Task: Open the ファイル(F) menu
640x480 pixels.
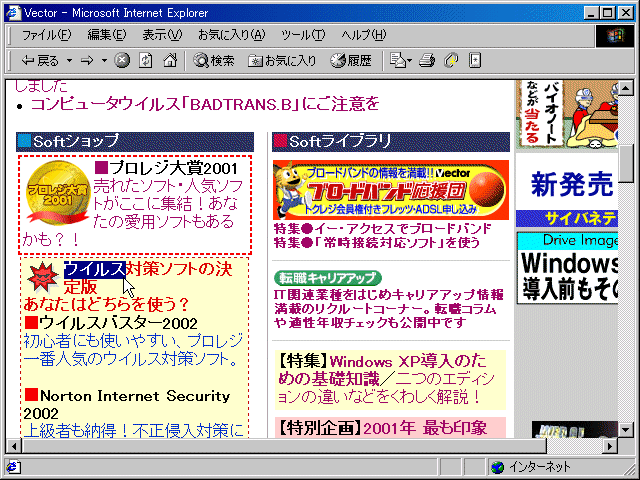Action: coord(46,35)
